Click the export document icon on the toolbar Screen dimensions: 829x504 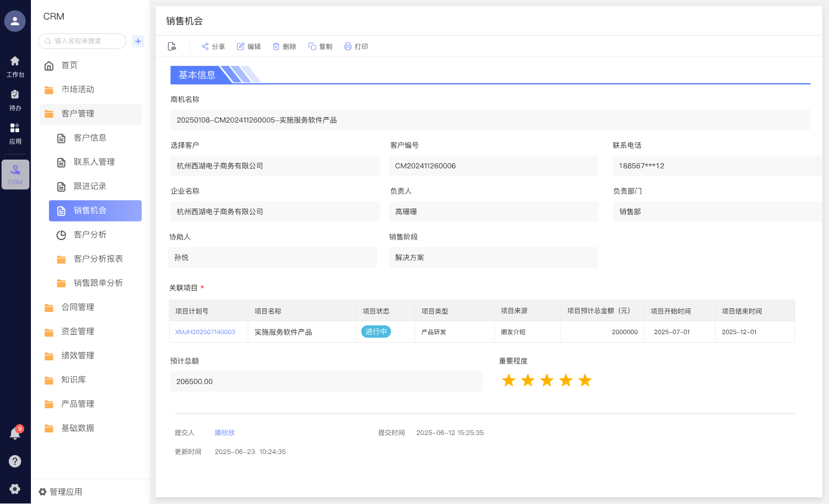pyautogui.click(x=172, y=46)
